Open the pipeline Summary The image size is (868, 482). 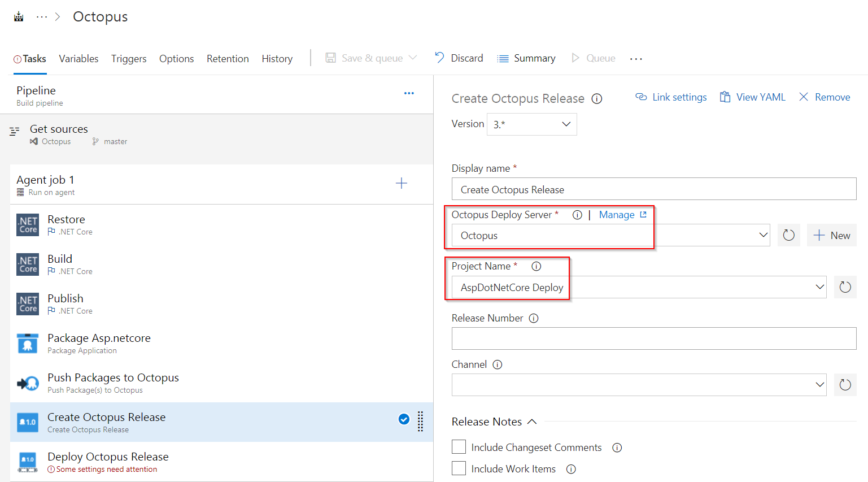coord(526,58)
